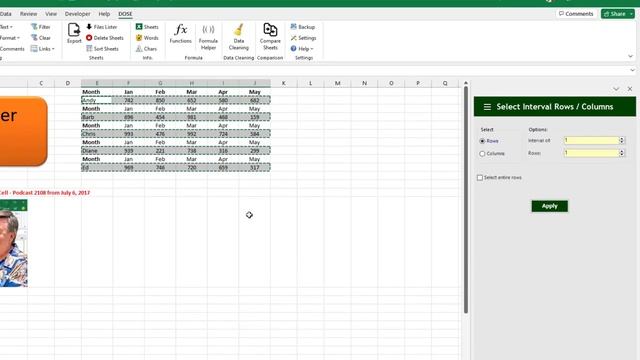Click the Backup icon in Settings group

tap(302, 27)
